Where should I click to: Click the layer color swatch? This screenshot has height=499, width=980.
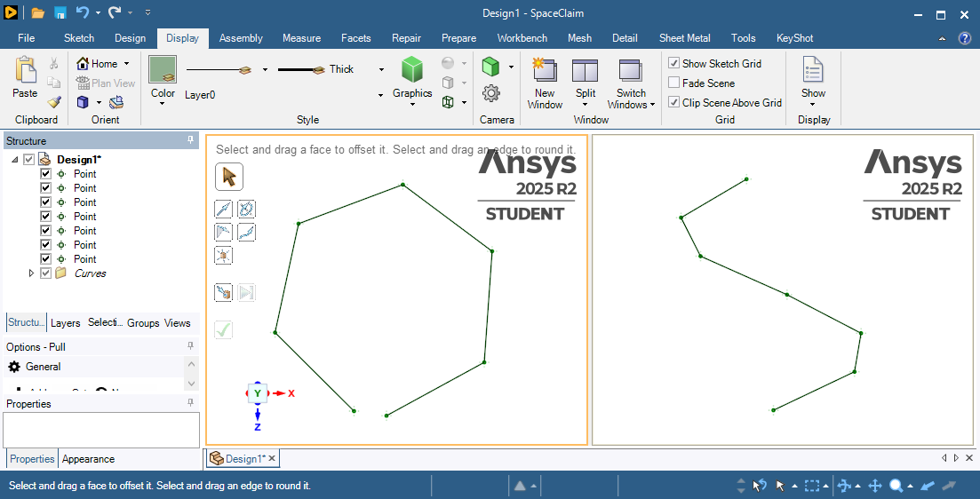[x=163, y=69]
